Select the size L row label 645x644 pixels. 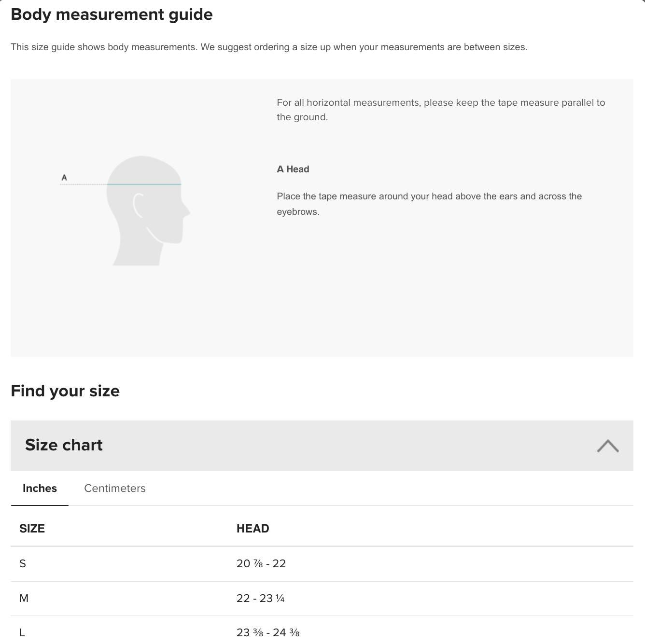(x=22, y=632)
